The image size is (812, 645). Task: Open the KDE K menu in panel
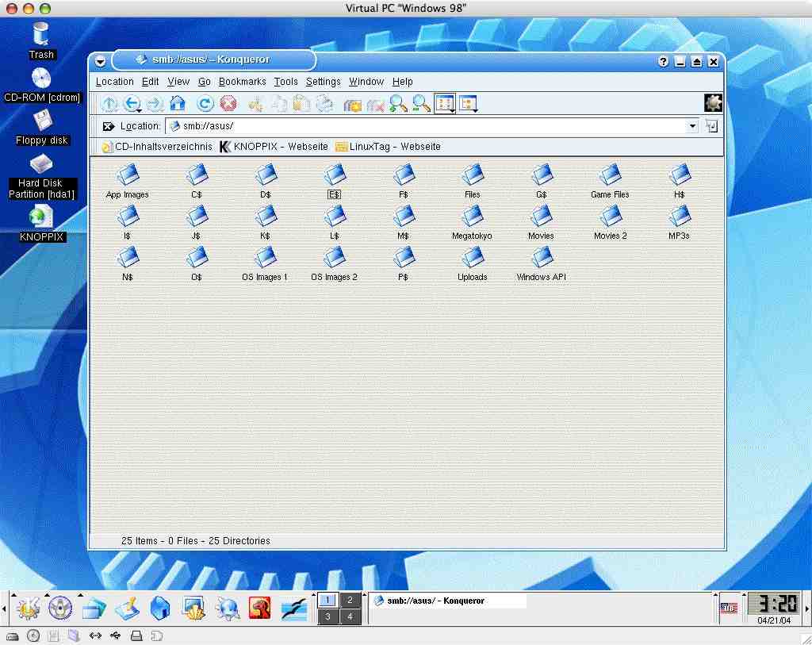click(29, 607)
